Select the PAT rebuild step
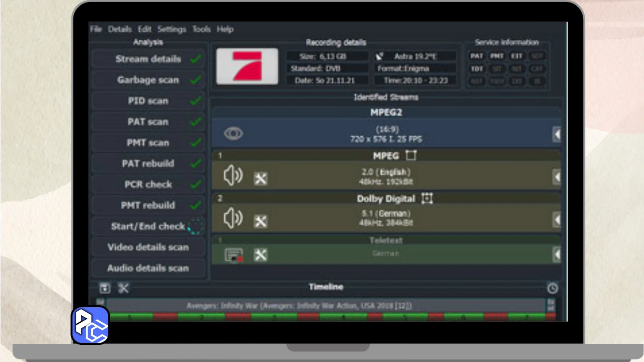644x362 pixels. pyautogui.click(x=148, y=163)
